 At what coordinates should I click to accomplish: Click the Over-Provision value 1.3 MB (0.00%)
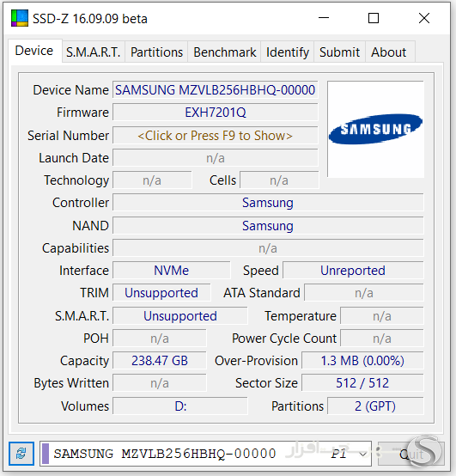(362, 360)
